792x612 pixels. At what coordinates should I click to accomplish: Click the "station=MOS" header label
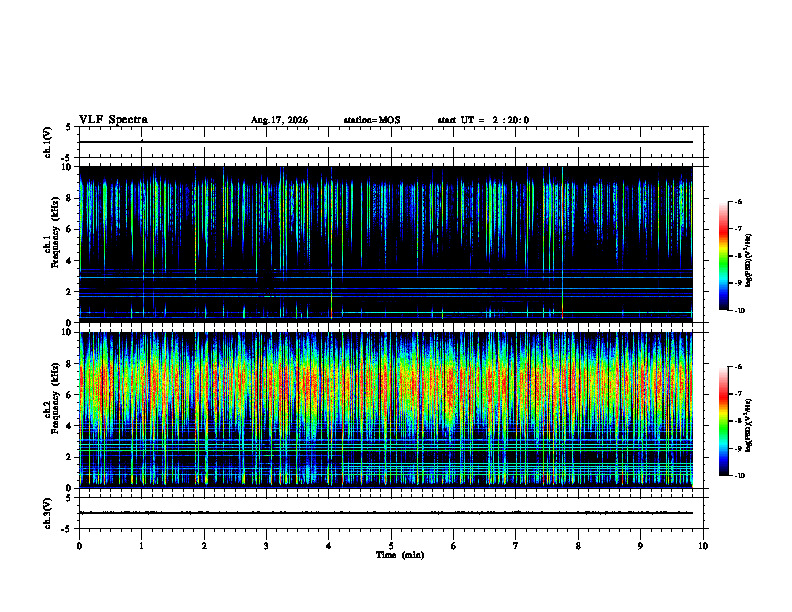[x=372, y=120]
